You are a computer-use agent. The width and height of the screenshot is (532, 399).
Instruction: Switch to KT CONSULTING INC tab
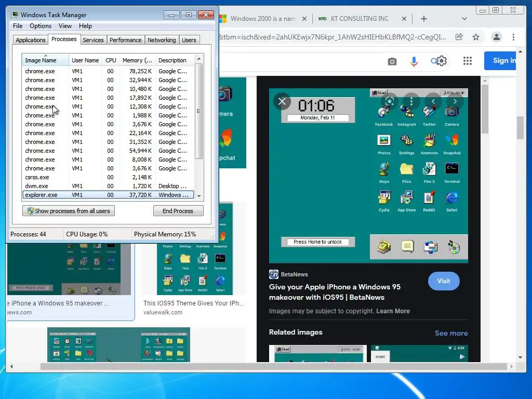pyautogui.click(x=360, y=19)
